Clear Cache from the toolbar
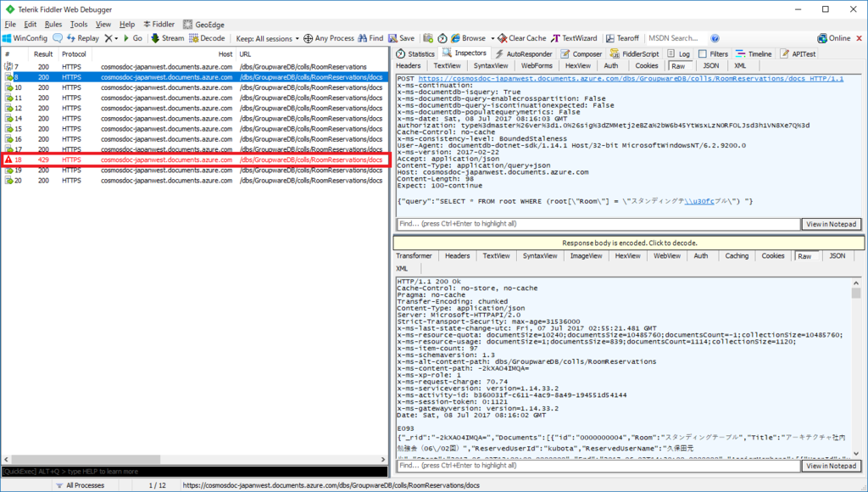This screenshot has height=492, width=868. tap(521, 38)
